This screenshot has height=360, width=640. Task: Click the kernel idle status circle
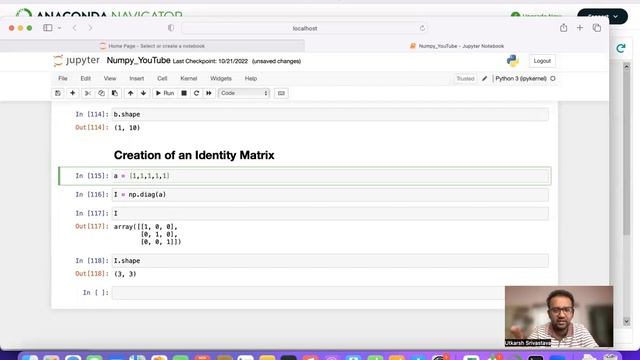click(x=553, y=78)
